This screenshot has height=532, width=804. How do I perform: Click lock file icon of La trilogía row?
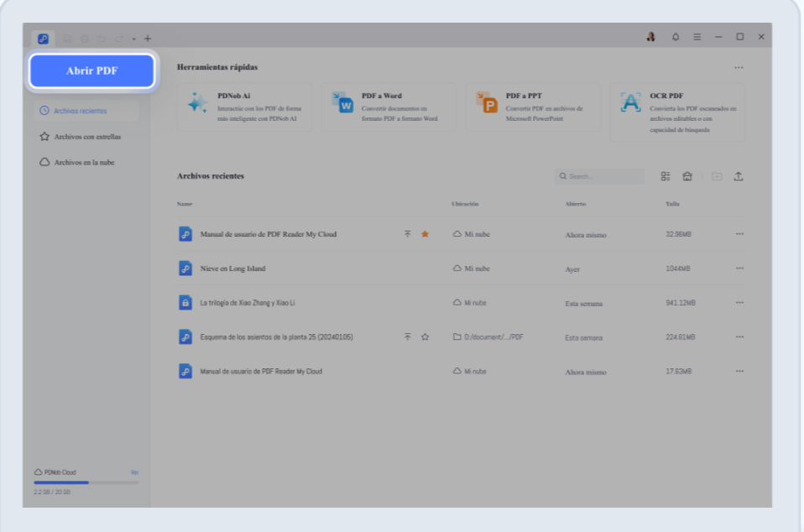[x=185, y=302]
